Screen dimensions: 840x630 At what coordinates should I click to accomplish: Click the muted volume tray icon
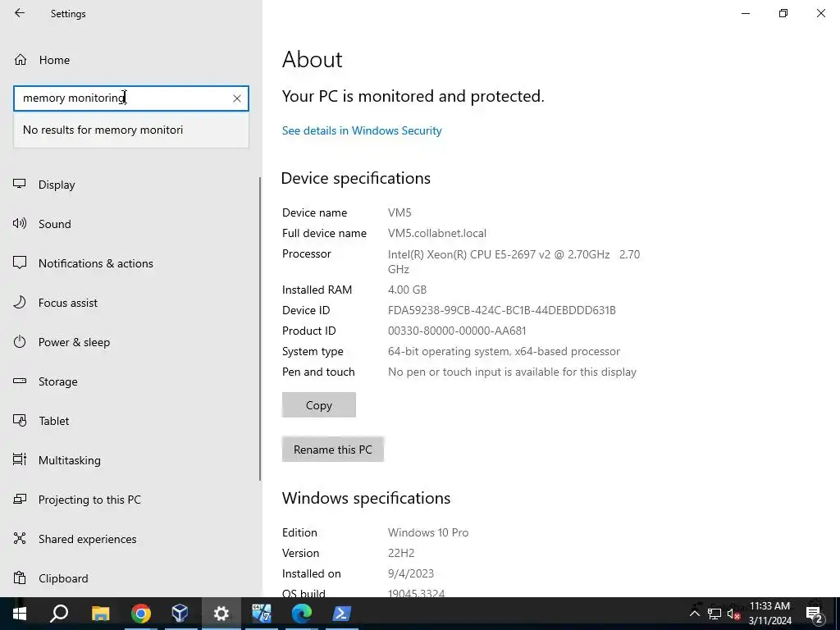[x=733, y=614]
